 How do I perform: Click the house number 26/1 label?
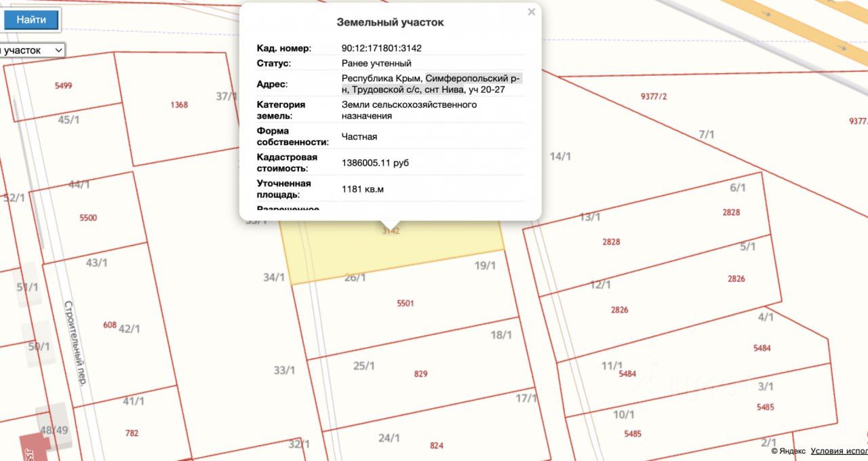(355, 277)
